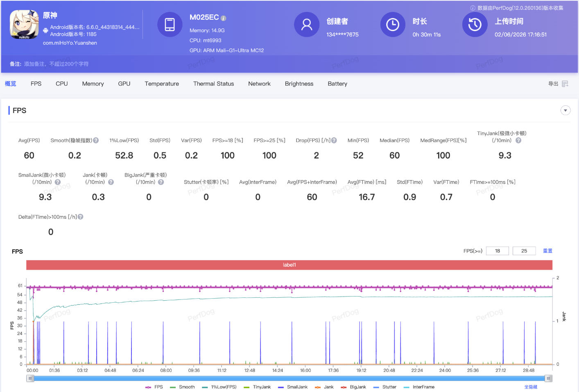Click the right handle of timeline range slider
The height and width of the screenshot is (392, 579).
coord(549,378)
